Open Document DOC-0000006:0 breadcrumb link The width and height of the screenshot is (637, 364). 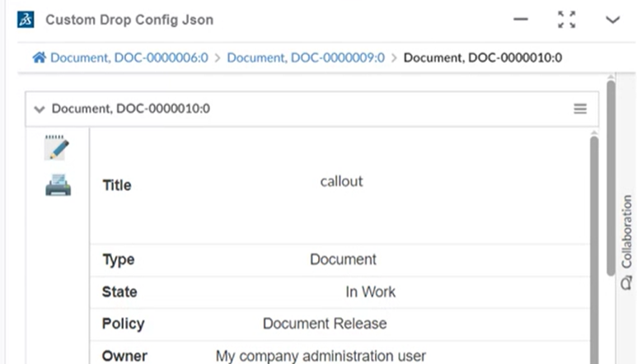click(129, 58)
